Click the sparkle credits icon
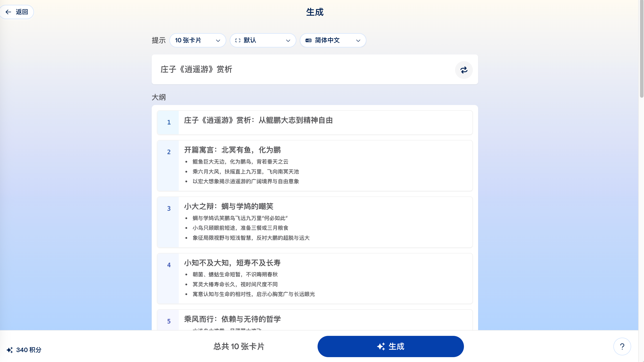Image resolution: width=644 pixels, height=362 pixels. point(10,350)
